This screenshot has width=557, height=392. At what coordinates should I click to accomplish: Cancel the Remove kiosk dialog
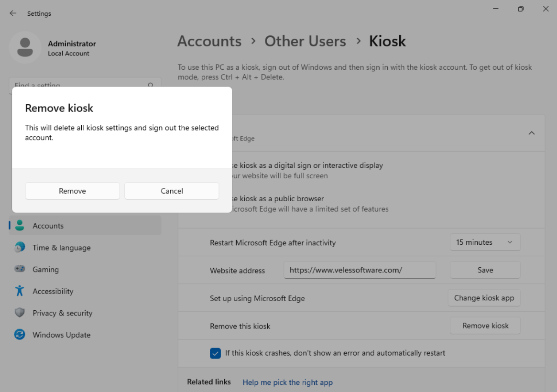pos(172,191)
